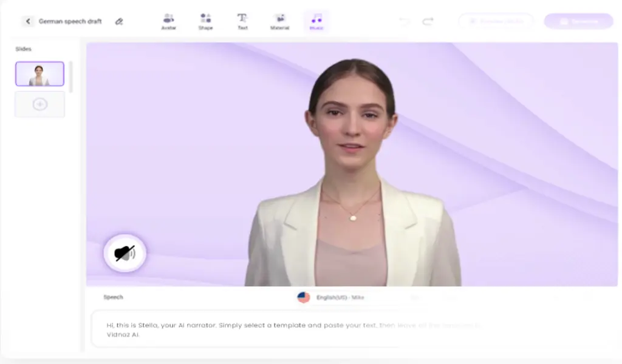Click the "German speech draft" title
The width and height of the screenshot is (622, 364).
point(70,21)
